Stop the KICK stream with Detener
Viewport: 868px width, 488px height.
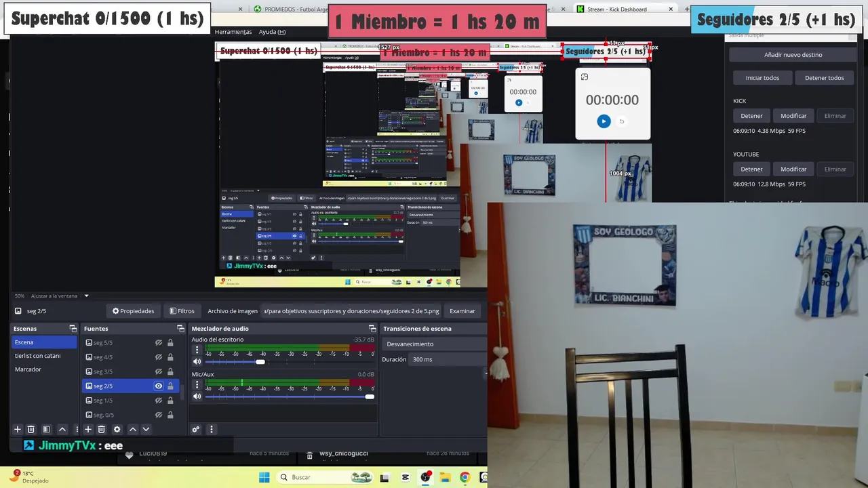pos(751,116)
